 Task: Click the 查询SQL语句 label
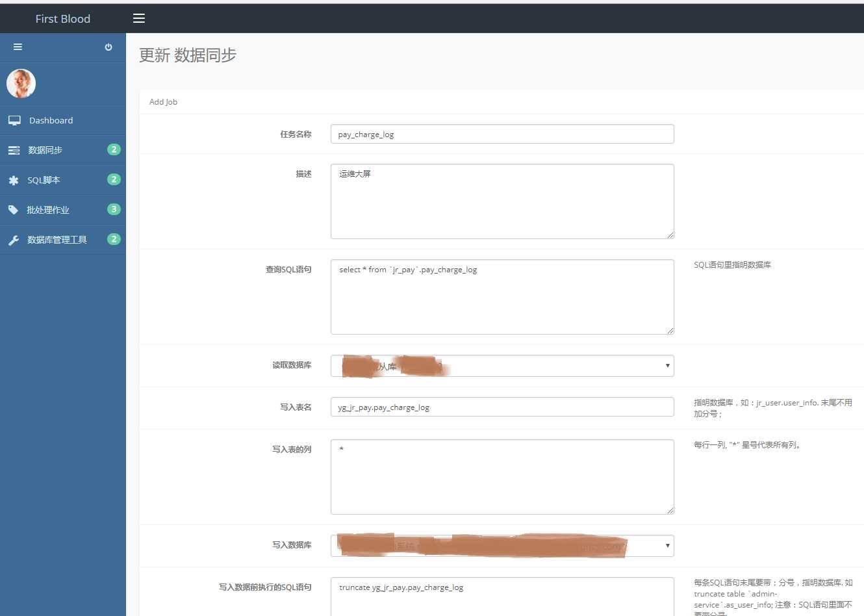coord(288,270)
